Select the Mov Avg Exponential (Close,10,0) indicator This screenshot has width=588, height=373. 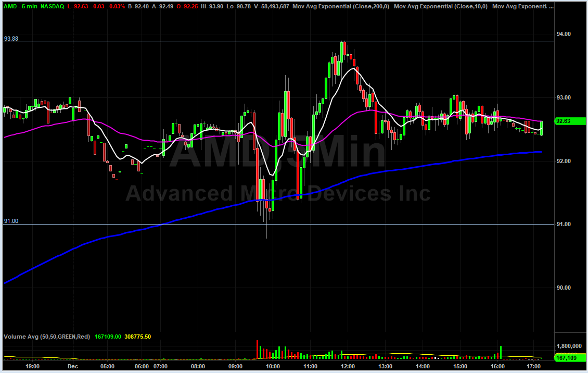pyautogui.click(x=440, y=6)
